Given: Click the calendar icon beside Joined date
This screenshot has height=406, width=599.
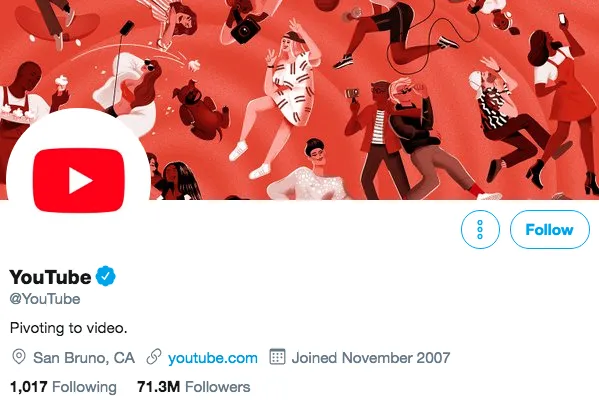Looking at the screenshot, I should coord(277,357).
